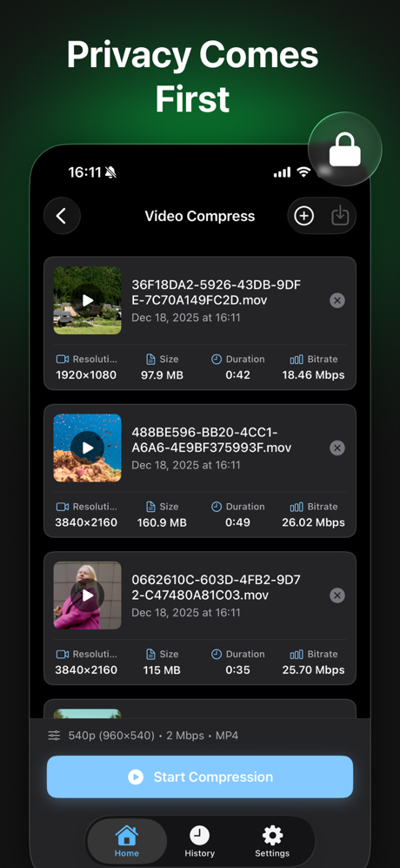Tap the Wi-Fi status icon

(x=303, y=172)
